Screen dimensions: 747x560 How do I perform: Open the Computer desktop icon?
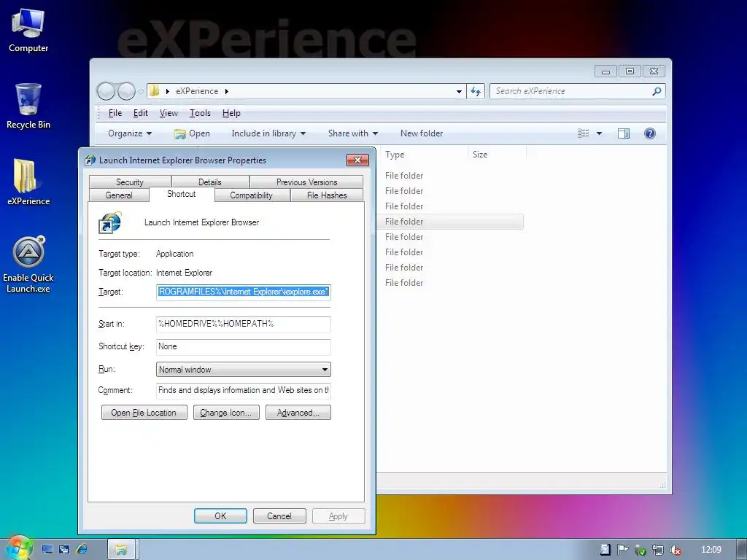28,31
